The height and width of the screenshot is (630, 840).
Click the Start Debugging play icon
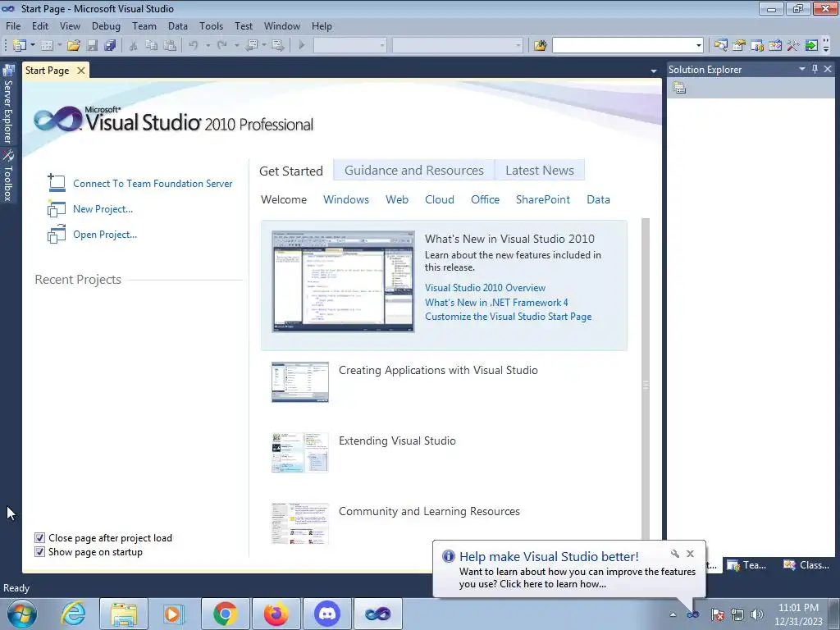pos(302,46)
